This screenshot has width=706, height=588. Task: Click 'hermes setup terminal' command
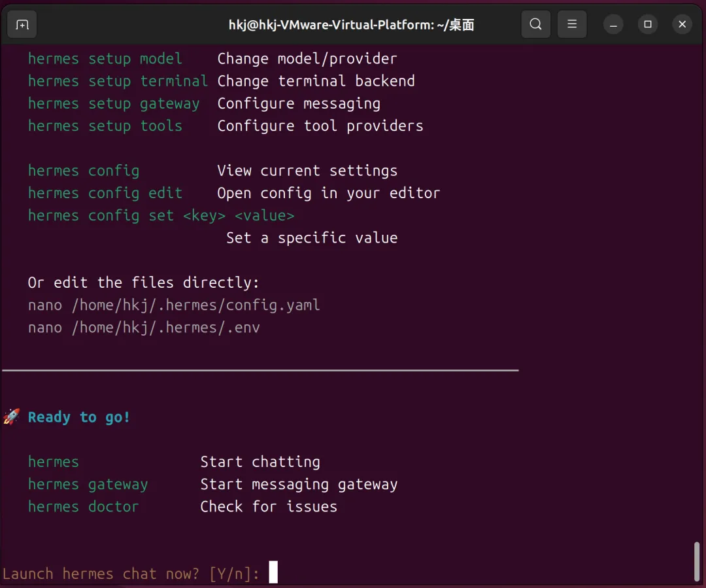tap(118, 81)
